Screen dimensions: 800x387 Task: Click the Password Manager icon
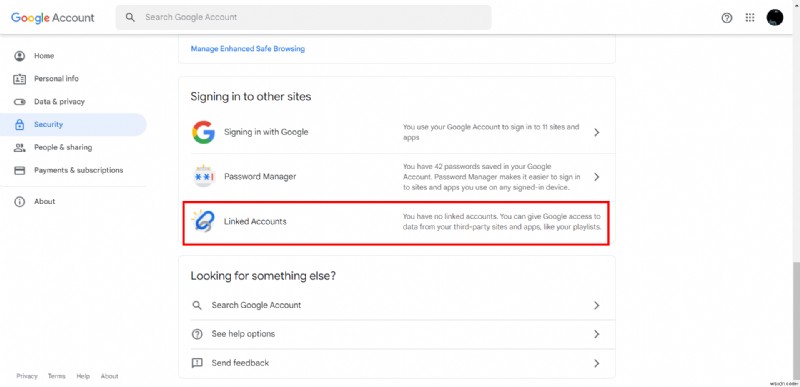tap(204, 176)
